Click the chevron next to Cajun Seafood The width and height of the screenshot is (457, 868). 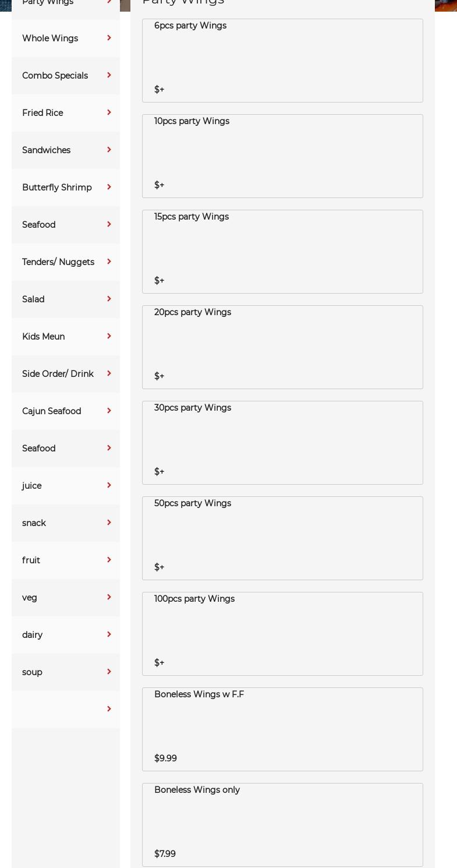(x=109, y=411)
